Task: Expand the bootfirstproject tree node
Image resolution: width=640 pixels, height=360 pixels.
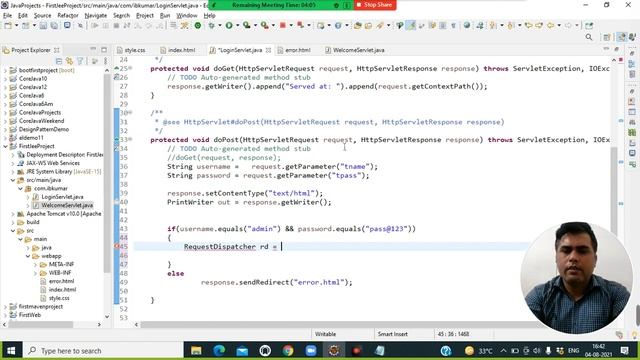Action: (5, 70)
